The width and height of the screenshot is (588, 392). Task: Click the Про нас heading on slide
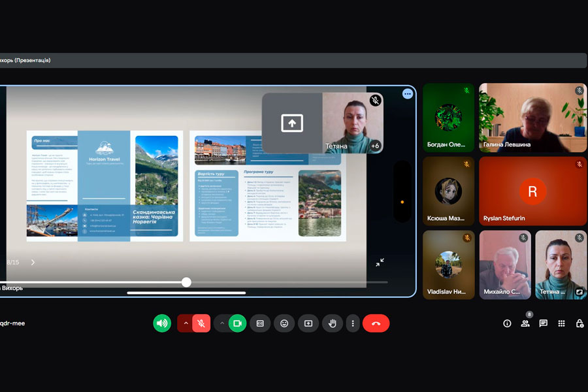[42, 140]
